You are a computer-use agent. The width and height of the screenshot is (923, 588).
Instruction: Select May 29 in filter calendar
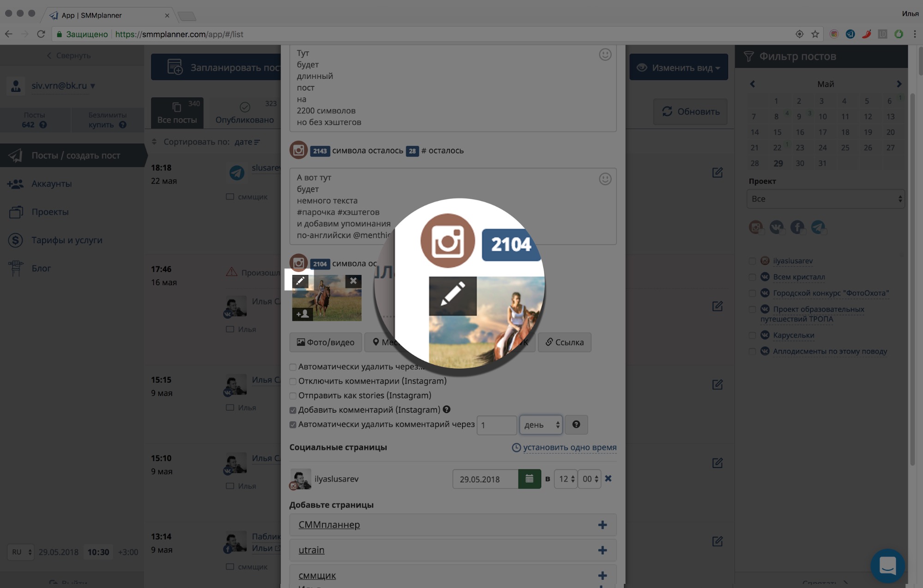[778, 163]
